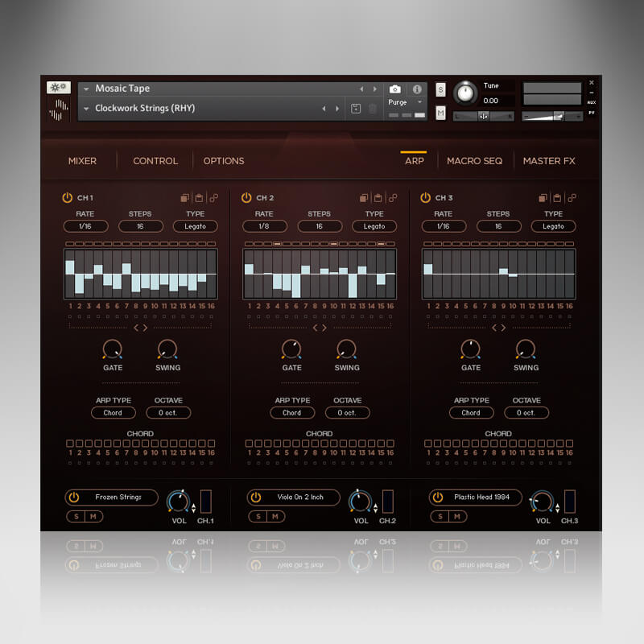Click the info (i) icon in the header
The image size is (644, 644).
[x=416, y=89]
